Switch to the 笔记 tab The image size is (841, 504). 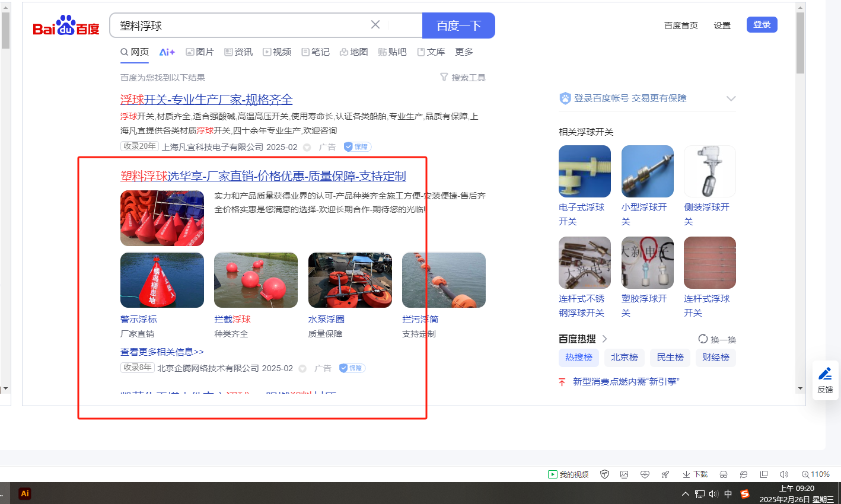tap(316, 52)
